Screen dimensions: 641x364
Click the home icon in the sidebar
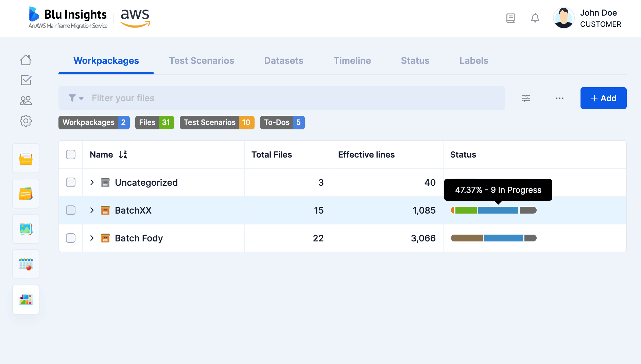pyautogui.click(x=26, y=60)
